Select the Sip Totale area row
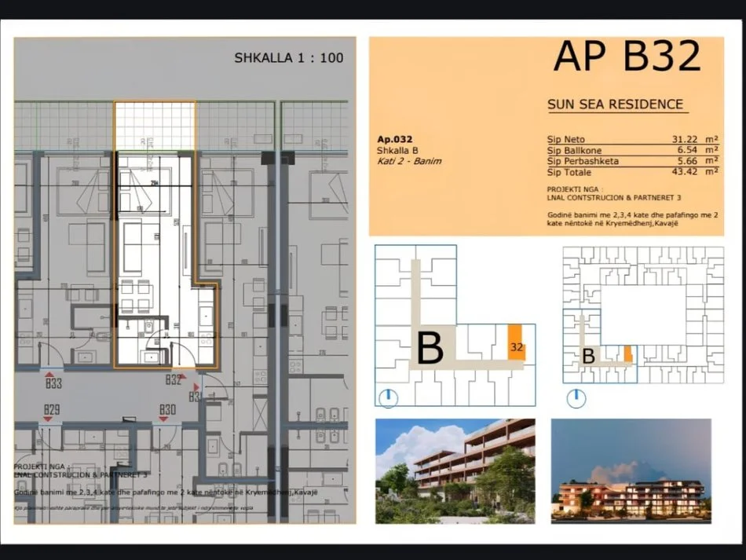 [633, 171]
